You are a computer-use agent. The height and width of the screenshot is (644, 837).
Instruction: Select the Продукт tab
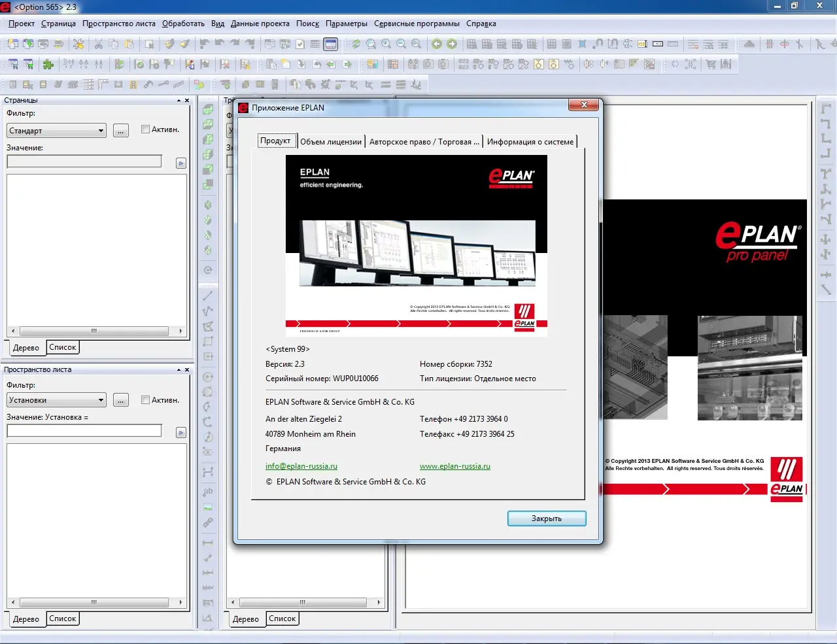[x=275, y=141]
